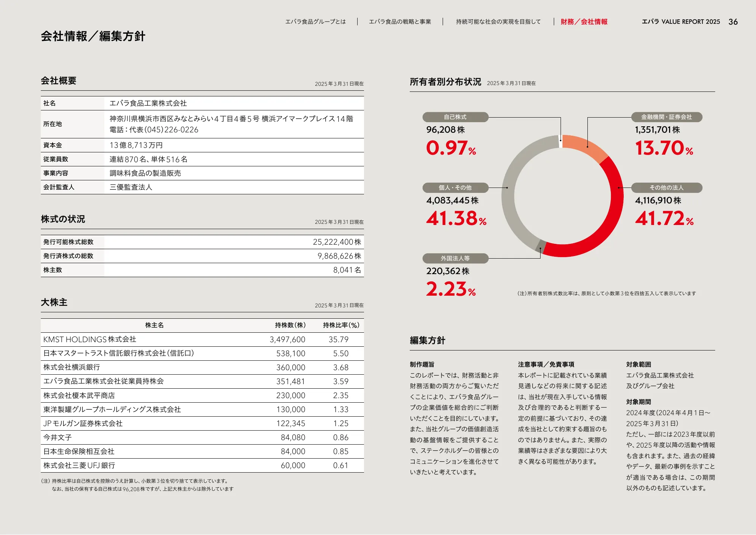Open the エバラ食品グループとは navigation item
The height and width of the screenshot is (535, 756).
tap(315, 22)
